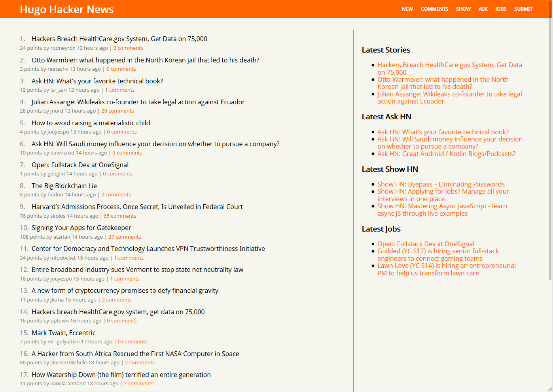Open story 'The Big Blockchain Lie'
This screenshot has width=553, height=392.
[64, 186]
